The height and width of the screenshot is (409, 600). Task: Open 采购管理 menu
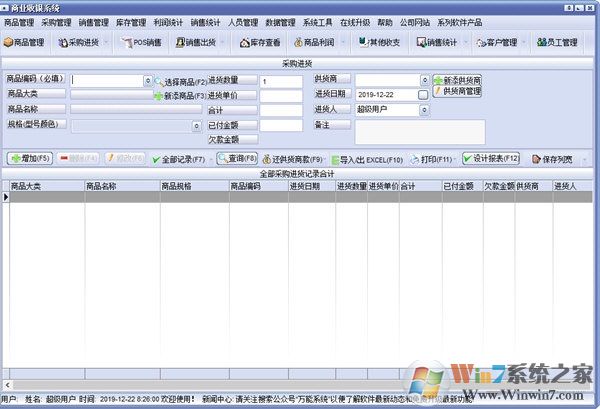56,23
